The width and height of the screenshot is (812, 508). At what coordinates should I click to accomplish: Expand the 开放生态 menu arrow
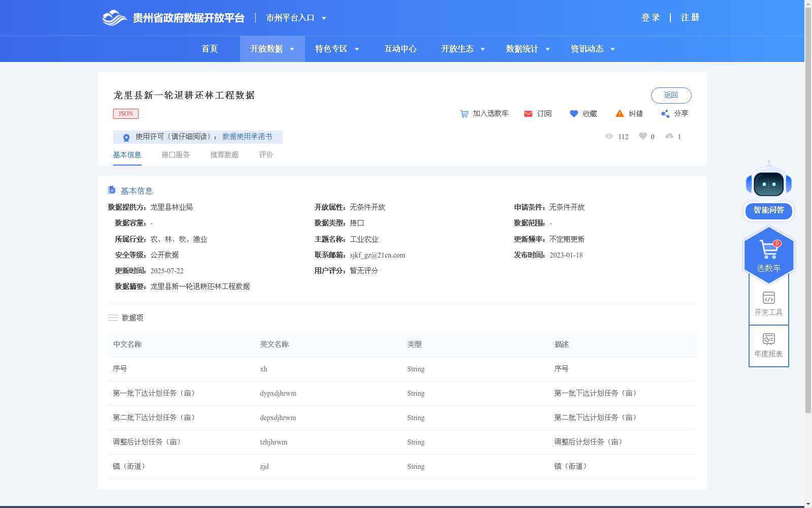pyautogui.click(x=483, y=49)
